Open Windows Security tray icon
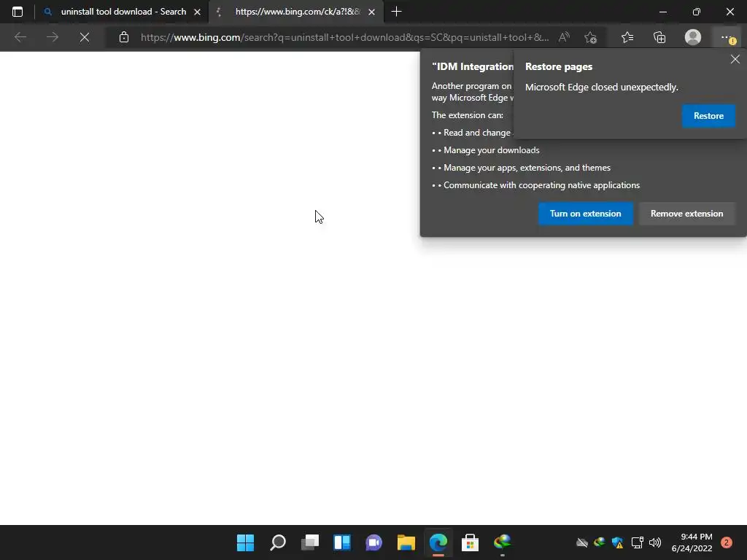Viewport: 747px width, 560px height. click(x=617, y=542)
